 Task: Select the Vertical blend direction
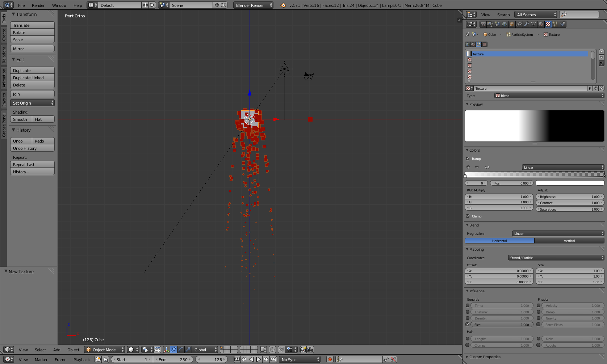(x=569, y=241)
